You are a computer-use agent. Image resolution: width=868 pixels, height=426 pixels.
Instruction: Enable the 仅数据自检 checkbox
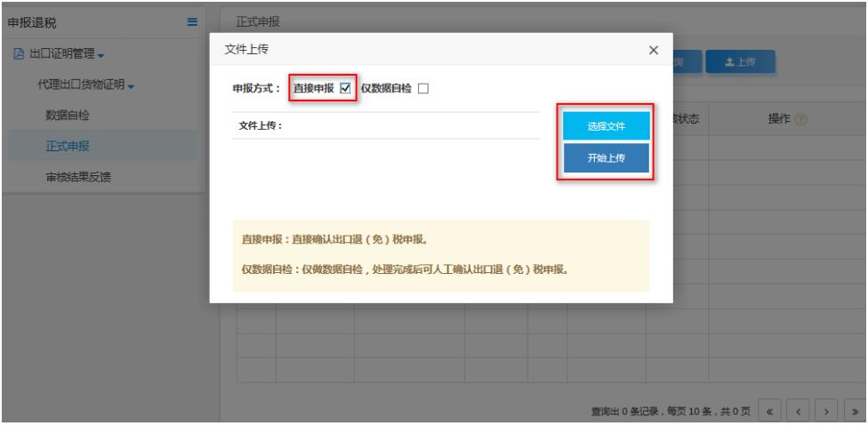pyautogui.click(x=423, y=88)
